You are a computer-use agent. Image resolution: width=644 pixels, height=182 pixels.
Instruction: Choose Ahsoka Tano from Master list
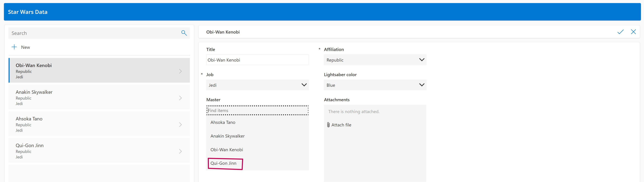coord(257,122)
